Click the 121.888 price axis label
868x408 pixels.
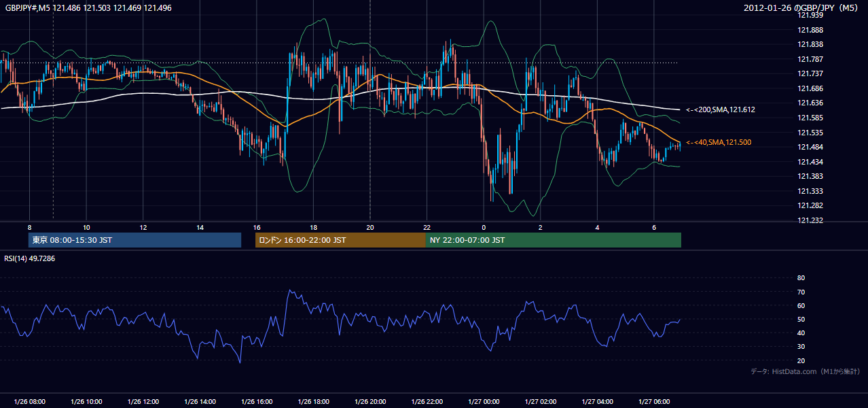(x=810, y=30)
